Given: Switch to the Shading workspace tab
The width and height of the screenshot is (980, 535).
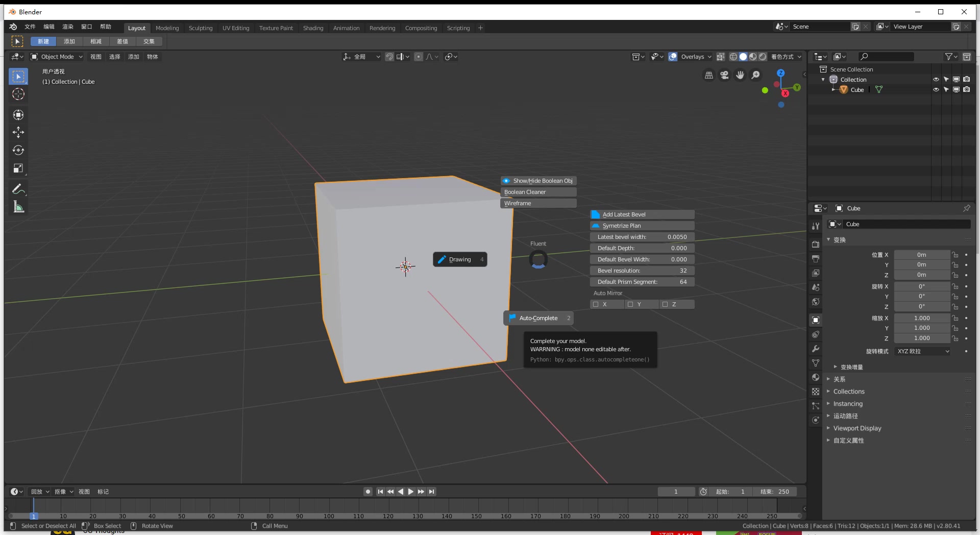Looking at the screenshot, I should [313, 28].
